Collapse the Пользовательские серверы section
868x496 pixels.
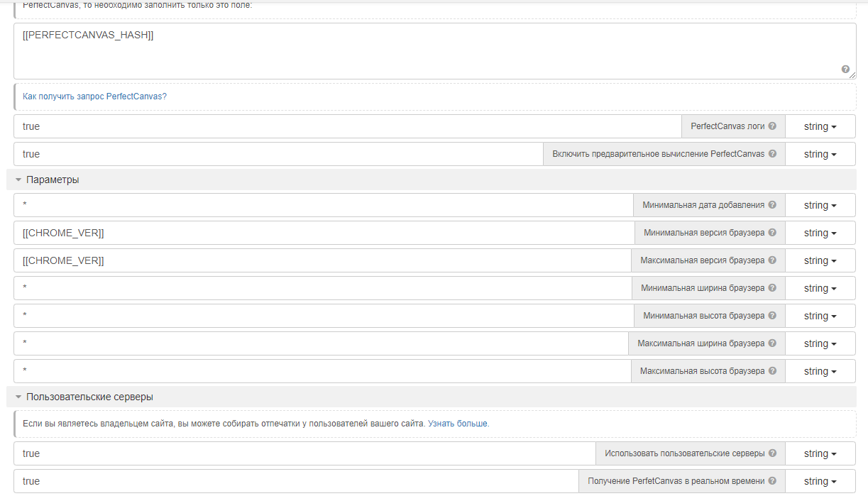coord(19,397)
